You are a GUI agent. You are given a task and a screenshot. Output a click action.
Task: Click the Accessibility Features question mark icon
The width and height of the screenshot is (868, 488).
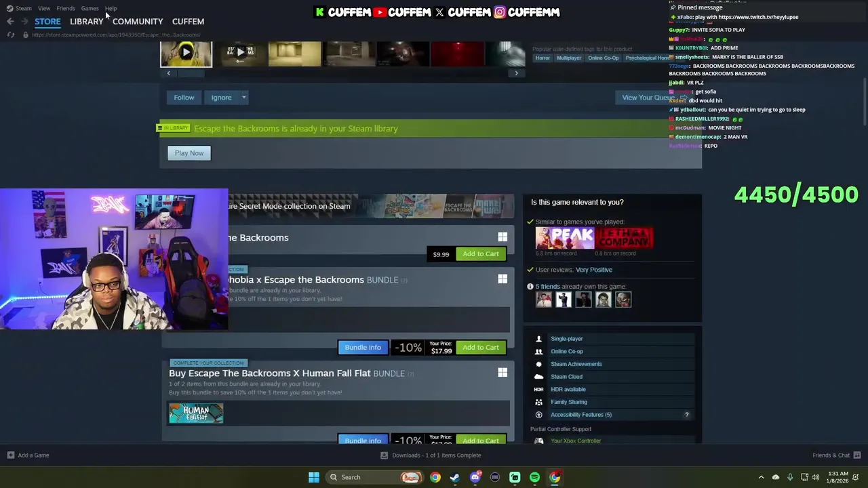tap(687, 415)
